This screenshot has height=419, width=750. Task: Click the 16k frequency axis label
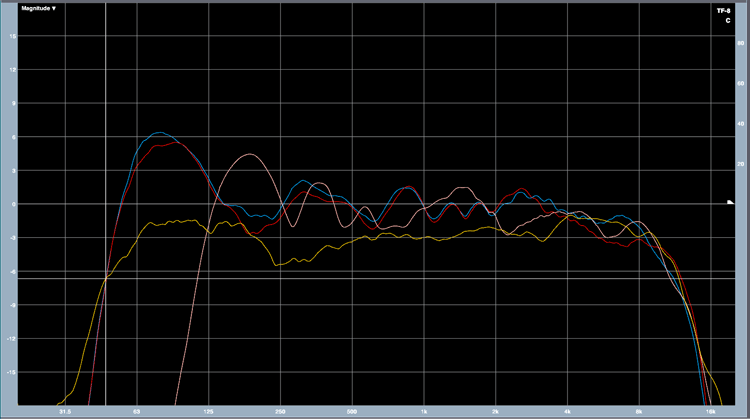pyautogui.click(x=711, y=411)
